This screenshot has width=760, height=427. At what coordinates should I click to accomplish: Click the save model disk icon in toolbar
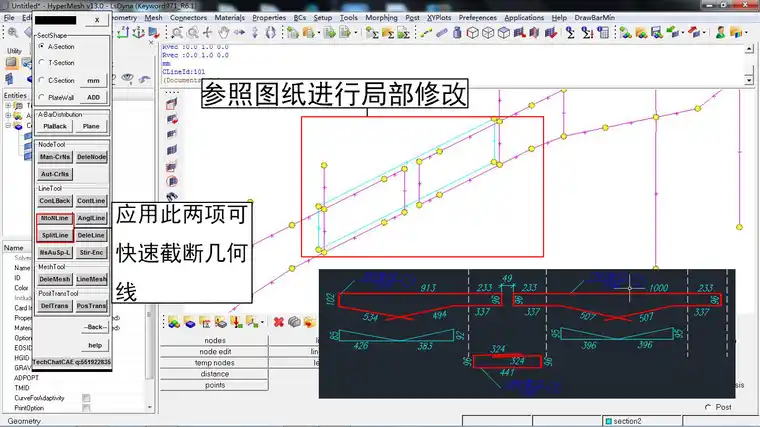click(656, 32)
